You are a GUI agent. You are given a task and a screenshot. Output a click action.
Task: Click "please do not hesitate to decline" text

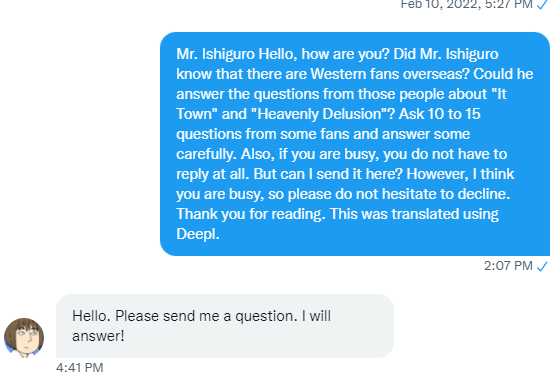pyautogui.click(x=399, y=194)
